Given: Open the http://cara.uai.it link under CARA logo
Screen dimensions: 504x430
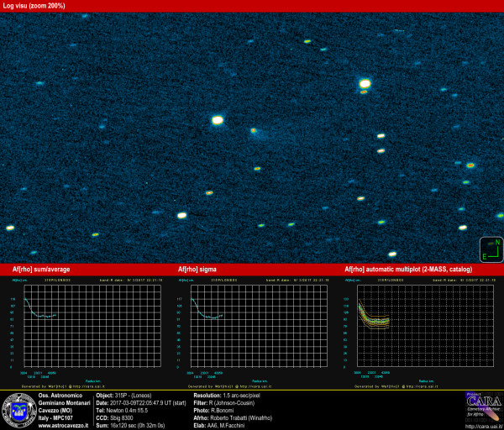Looking at the screenshot, I should (x=484, y=427).
